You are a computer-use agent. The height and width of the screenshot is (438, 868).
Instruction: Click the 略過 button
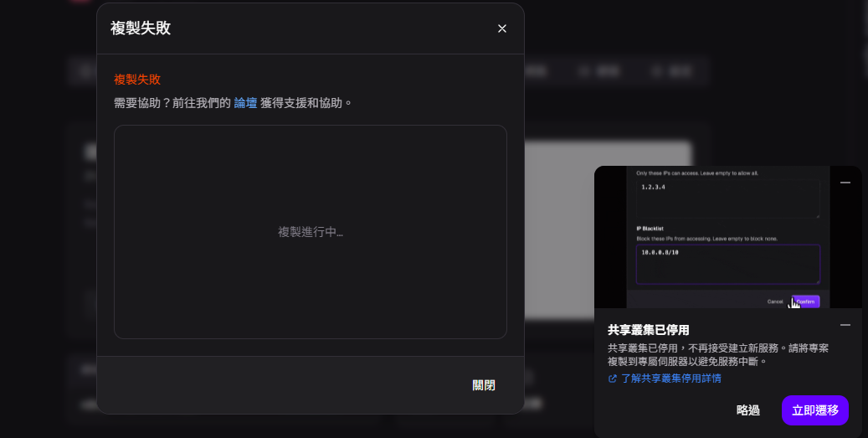pyautogui.click(x=747, y=410)
